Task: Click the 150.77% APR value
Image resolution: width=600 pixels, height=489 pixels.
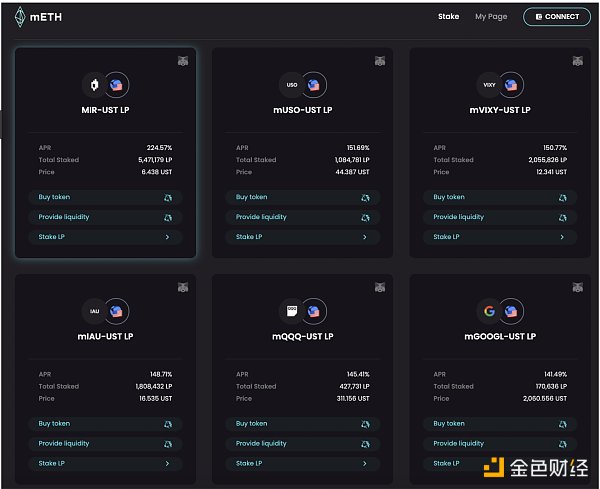Action: (x=555, y=148)
